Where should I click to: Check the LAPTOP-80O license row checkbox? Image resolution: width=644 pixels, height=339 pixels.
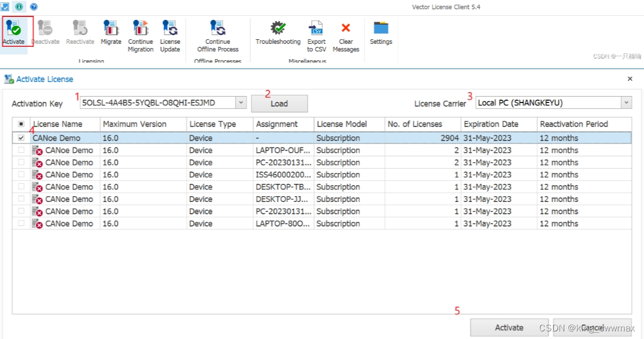click(21, 223)
